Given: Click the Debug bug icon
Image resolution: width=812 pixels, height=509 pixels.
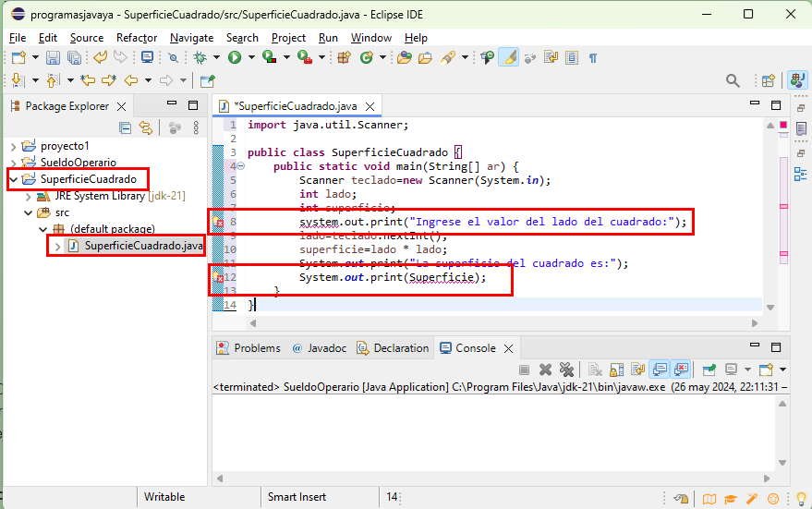Looking at the screenshot, I should point(200,57).
